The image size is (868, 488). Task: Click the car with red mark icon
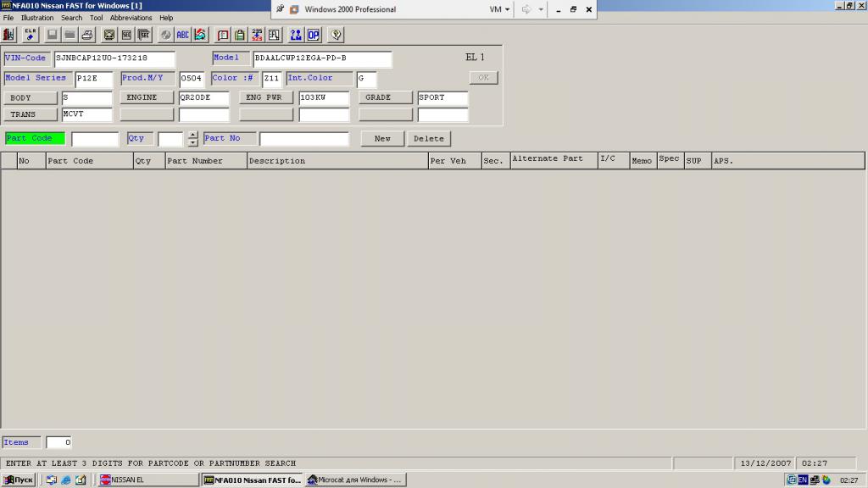200,35
